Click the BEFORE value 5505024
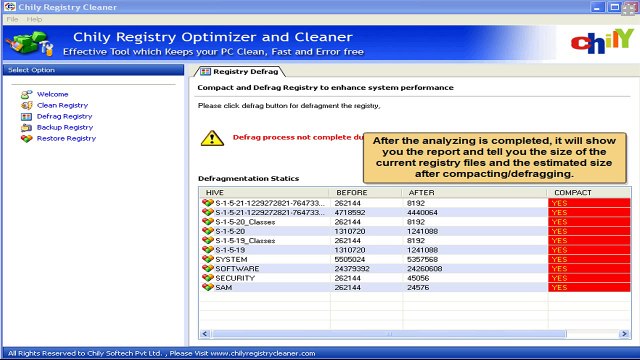Screen dimensions: 640x360 point(350,260)
